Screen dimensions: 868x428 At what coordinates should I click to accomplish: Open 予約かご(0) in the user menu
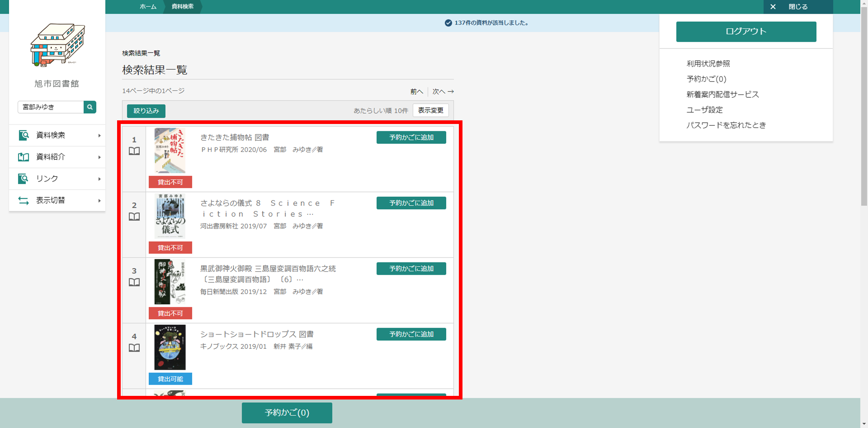tap(706, 79)
